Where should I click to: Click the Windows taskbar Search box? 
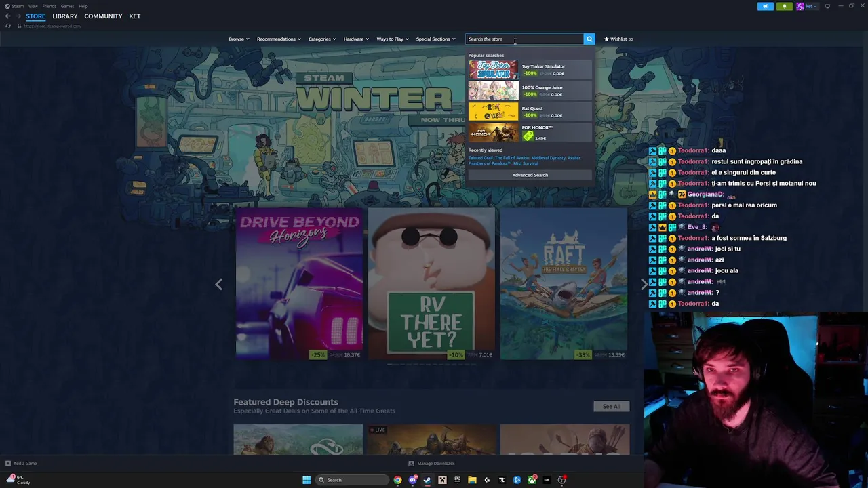[x=353, y=480]
